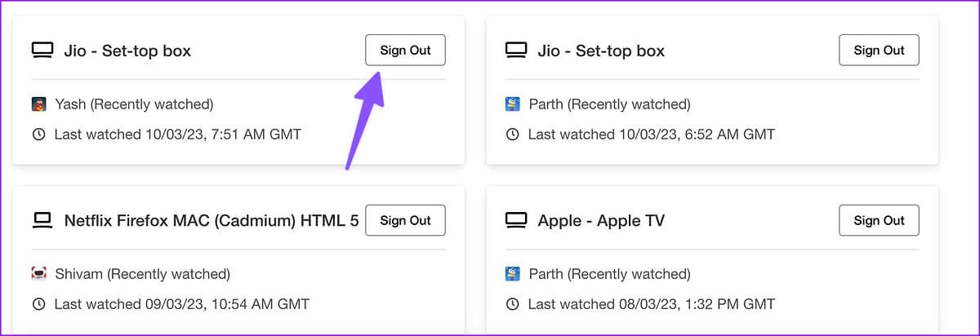Viewport: 980px width, 336px height.
Task: Click the Apple - Apple TV device title
Action: [601, 220]
